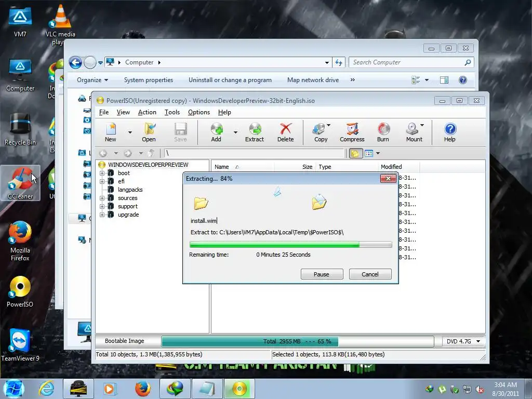Click the PowerISO path address field
Image resolution: width=532 pixels, height=399 pixels.
[x=254, y=153]
